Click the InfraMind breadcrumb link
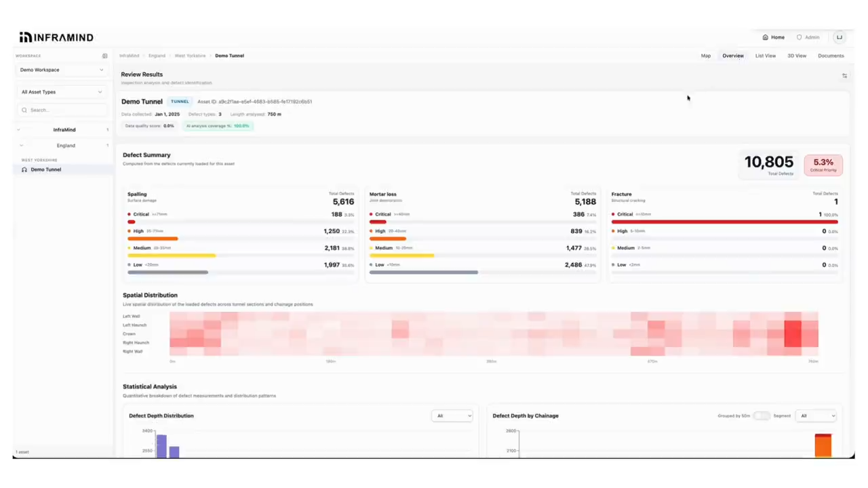This screenshot has width=868, height=488. point(130,56)
